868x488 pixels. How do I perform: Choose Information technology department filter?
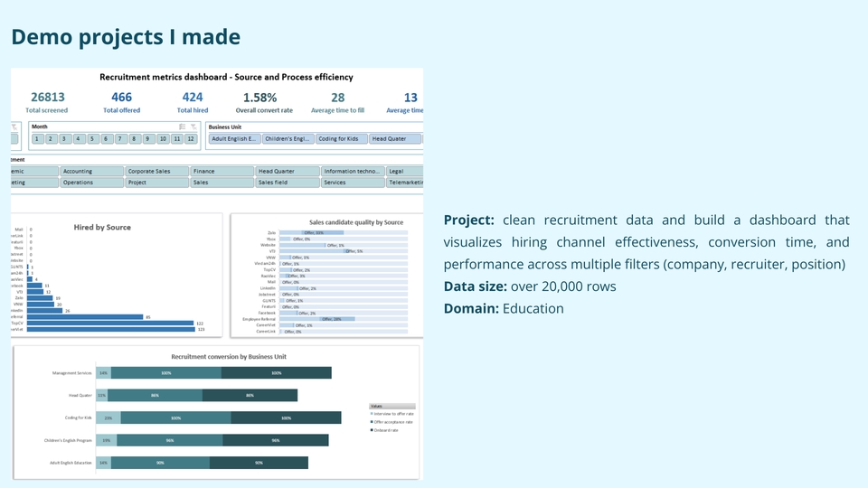(353, 171)
